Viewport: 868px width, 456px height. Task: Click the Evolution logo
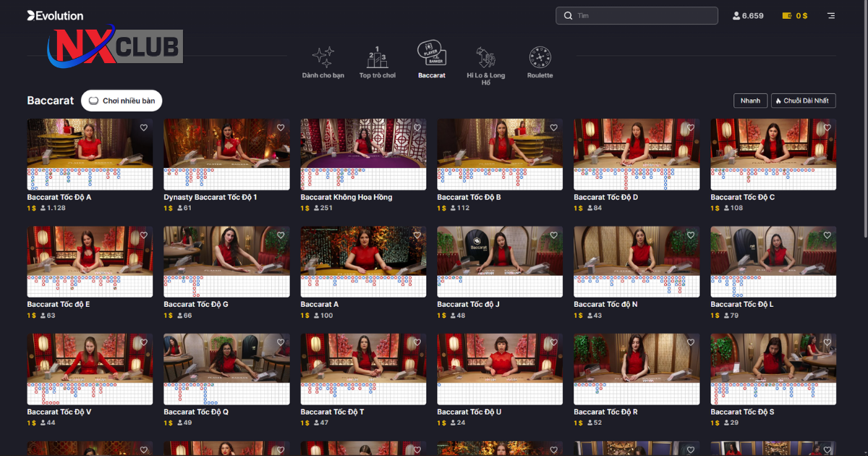[x=55, y=15]
